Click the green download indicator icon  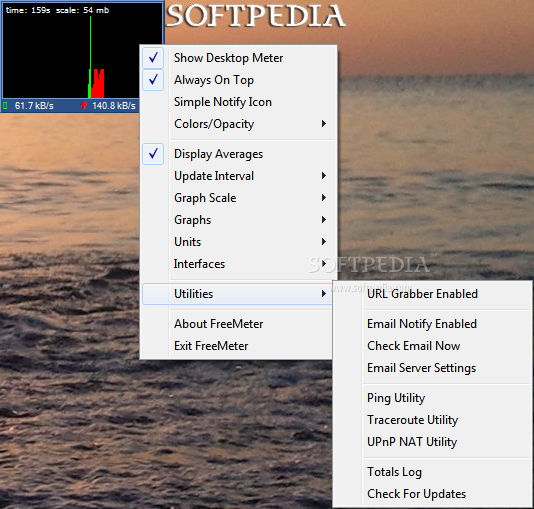5,106
